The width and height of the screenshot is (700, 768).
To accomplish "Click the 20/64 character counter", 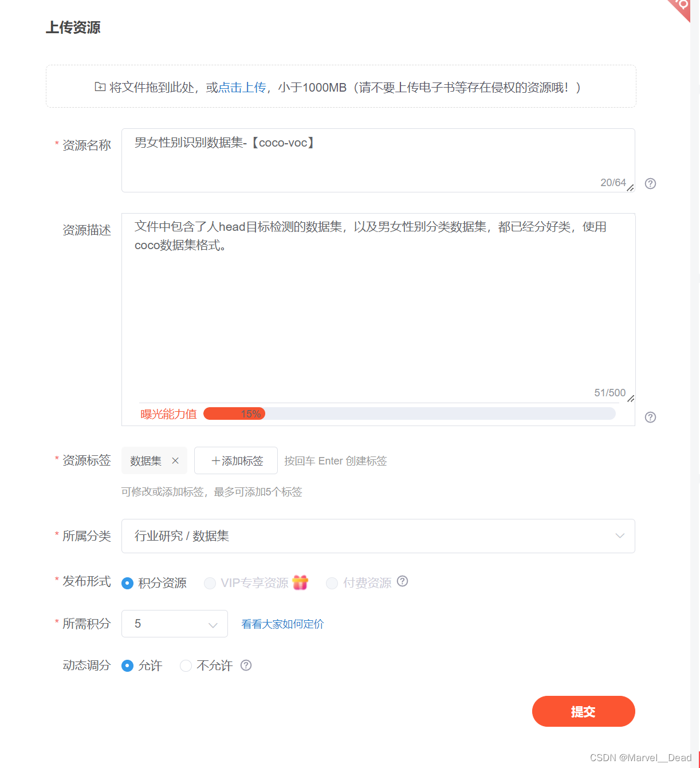I will point(613,183).
